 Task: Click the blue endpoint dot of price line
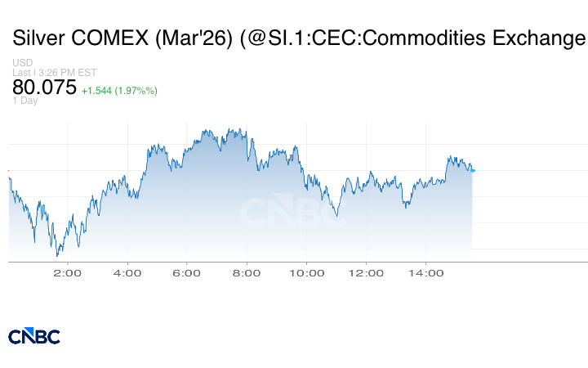coord(473,170)
